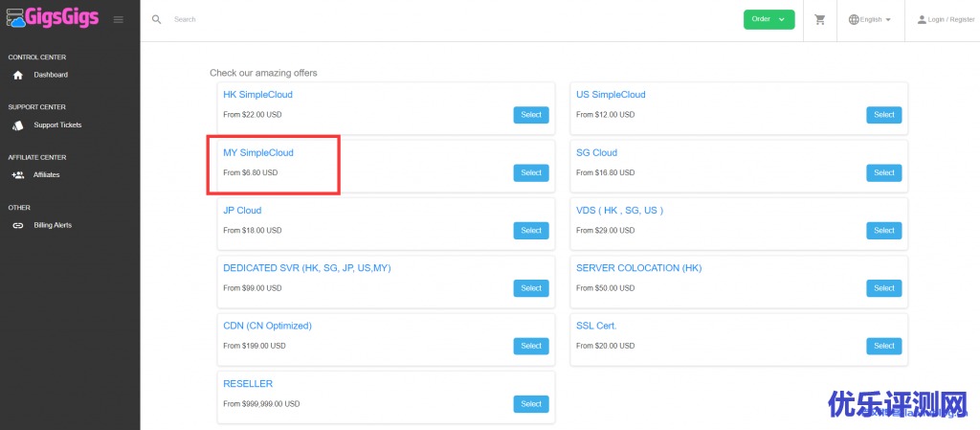Click the search magnifier icon
Viewport: 980px width, 430px height.
[157, 19]
